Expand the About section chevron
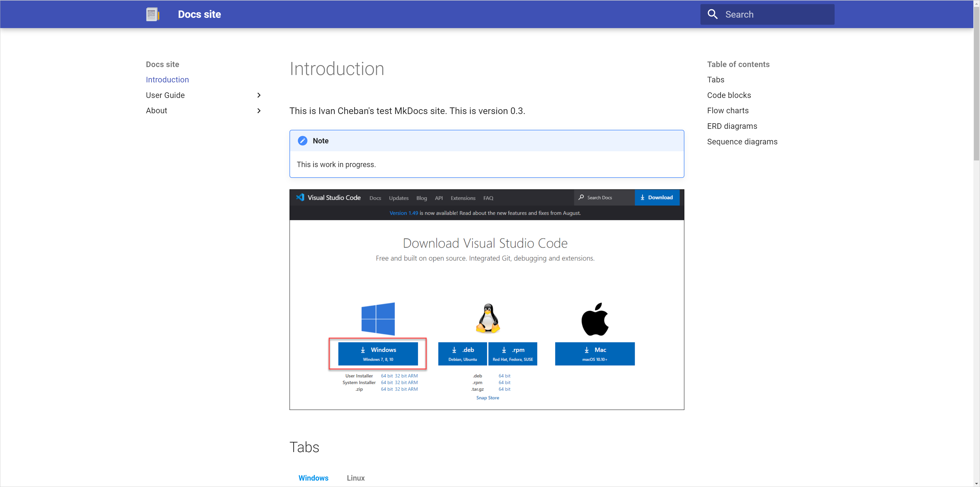 point(259,111)
